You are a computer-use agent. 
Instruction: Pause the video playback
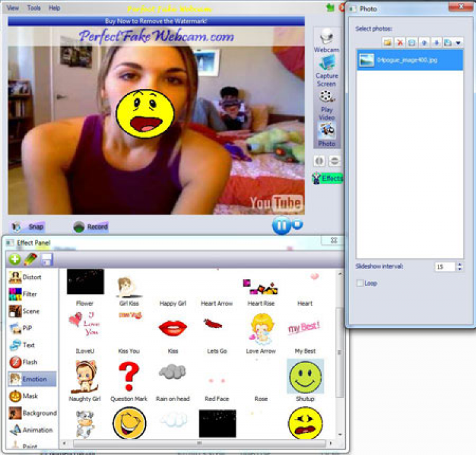tap(281, 225)
